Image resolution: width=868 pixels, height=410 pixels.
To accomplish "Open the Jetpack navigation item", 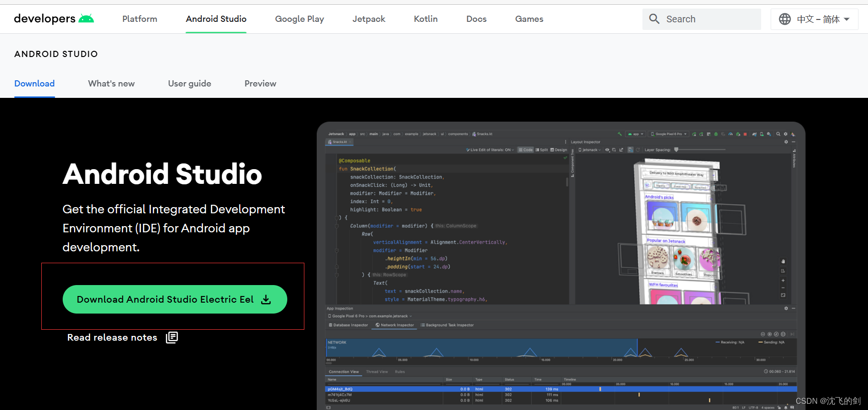I will point(369,19).
